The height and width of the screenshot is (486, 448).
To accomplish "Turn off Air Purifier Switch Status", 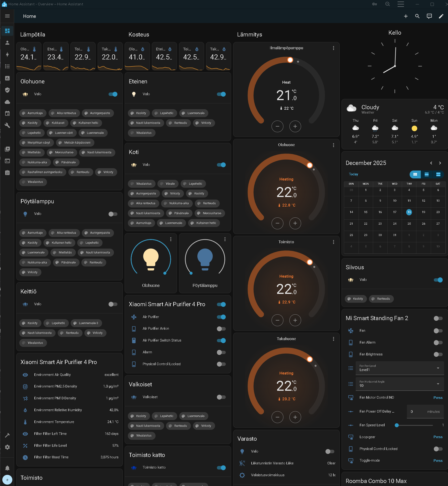I will 221,340.
